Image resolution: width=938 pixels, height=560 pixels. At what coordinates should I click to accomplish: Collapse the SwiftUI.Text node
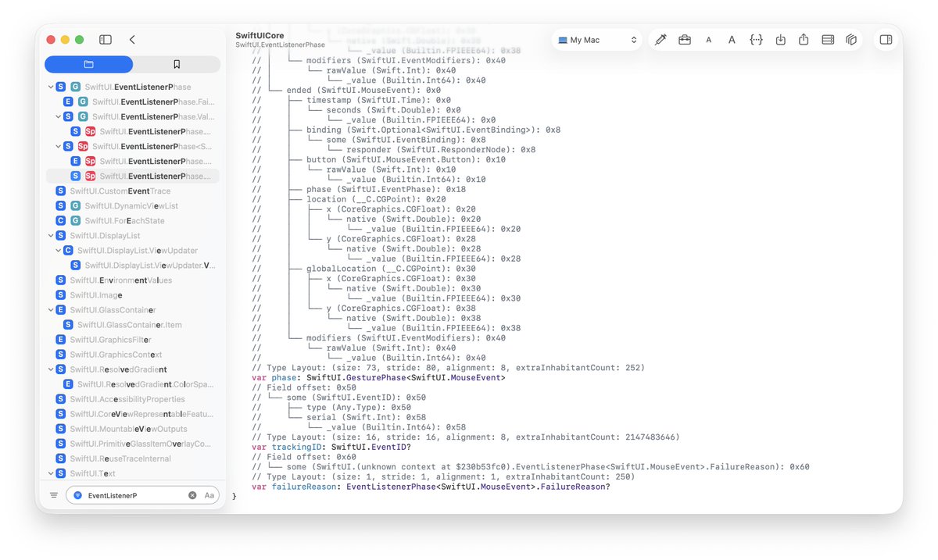pyautogui.click(x=51, y=473)
